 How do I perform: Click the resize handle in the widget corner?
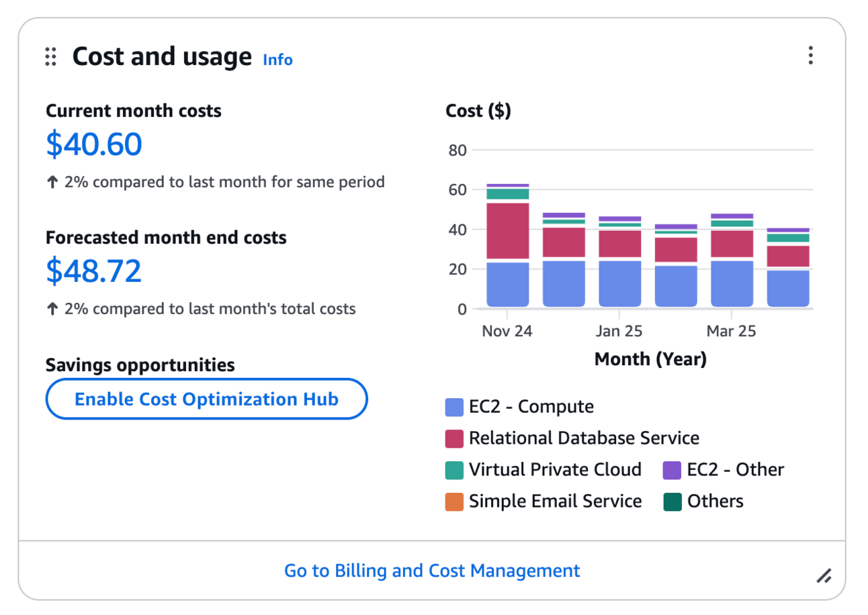pos(824,575)
